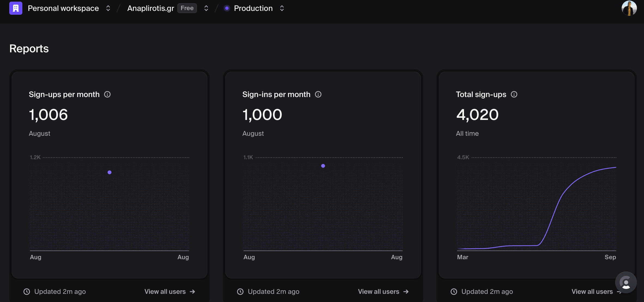
Task: Expand the Personal workspace switcher
Action: point(108,8)
